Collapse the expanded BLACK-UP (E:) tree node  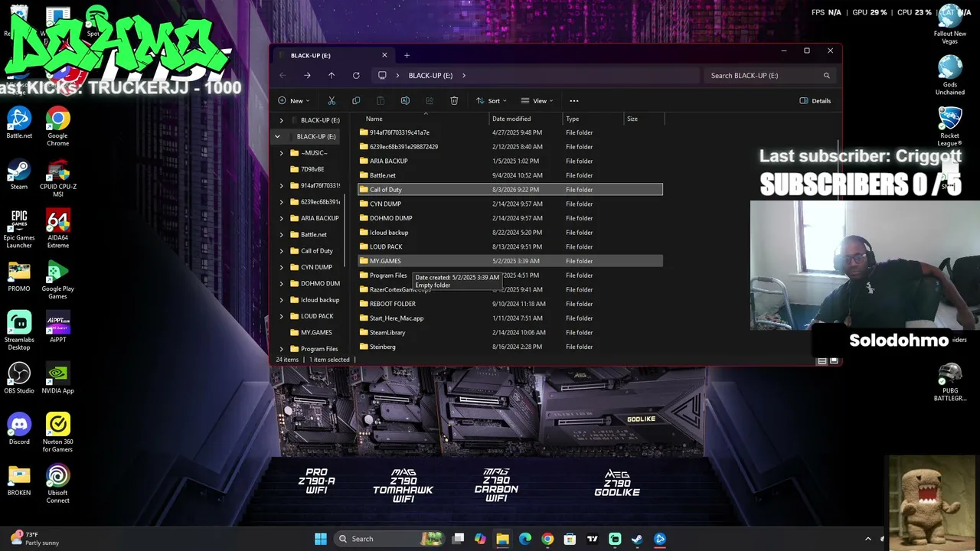277,136
